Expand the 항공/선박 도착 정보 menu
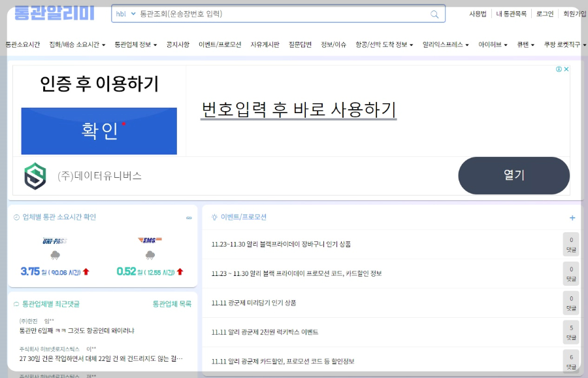This screenshot has width=588, height=378. [384, 44]
